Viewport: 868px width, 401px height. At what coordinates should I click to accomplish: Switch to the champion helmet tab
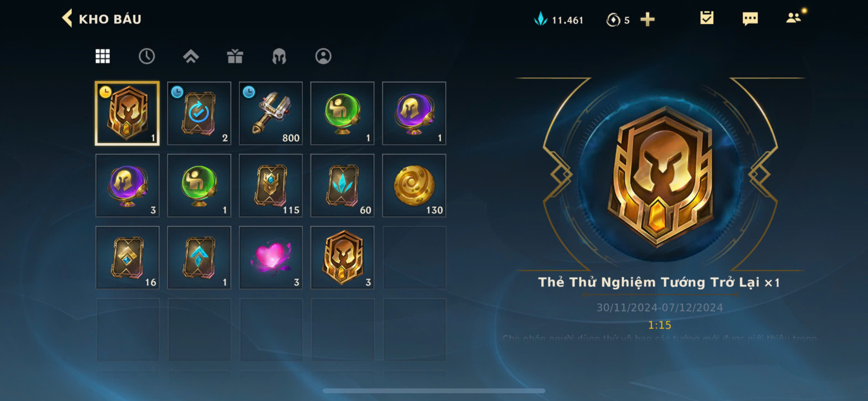pyautogui.click(x=279, y=56)
